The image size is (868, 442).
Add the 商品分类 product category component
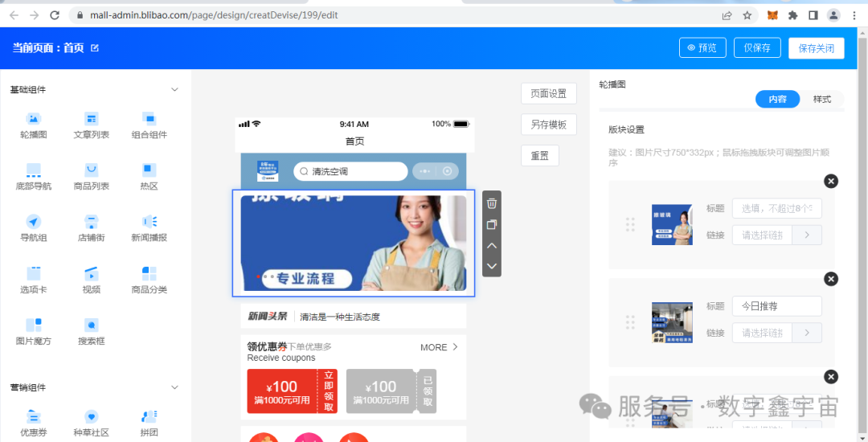[x=149, y=280]
